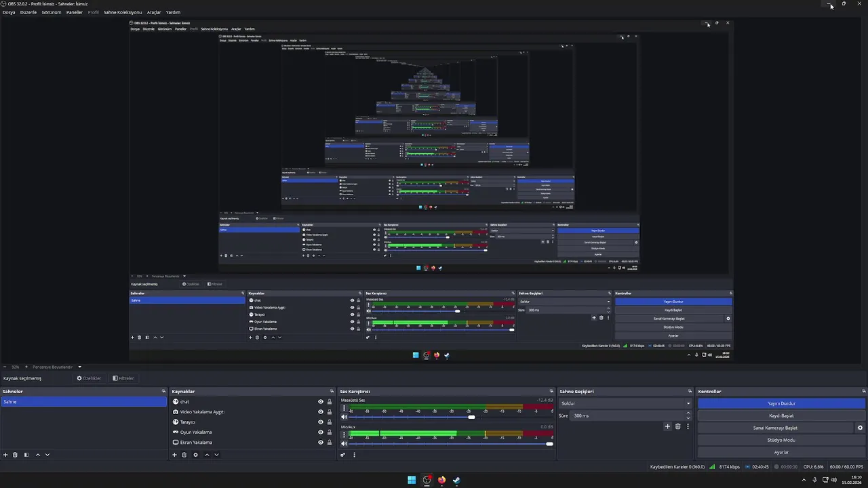Mute Mic/Aux speaker icon

click(x=344, y=443)
